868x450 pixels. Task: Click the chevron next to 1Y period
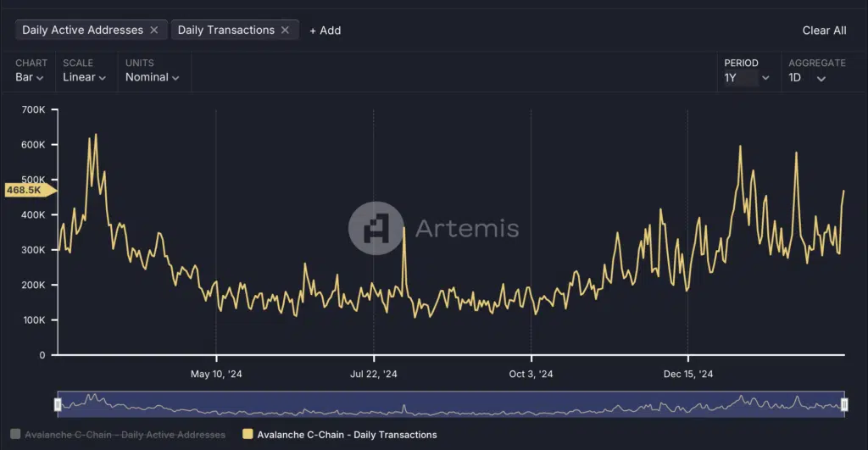tap(765, 78)
